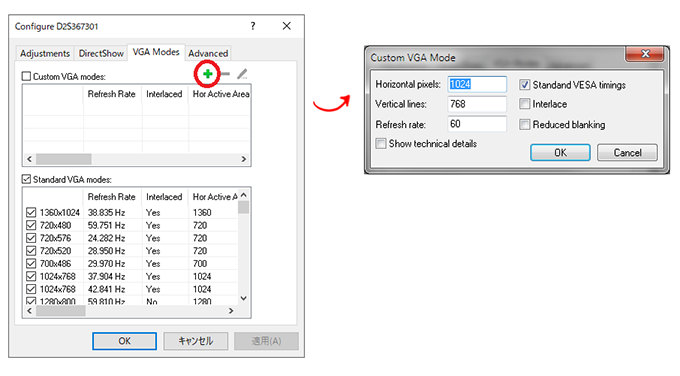
Task: Add a custom VGA mode with green plus
Action: [208, 74]
